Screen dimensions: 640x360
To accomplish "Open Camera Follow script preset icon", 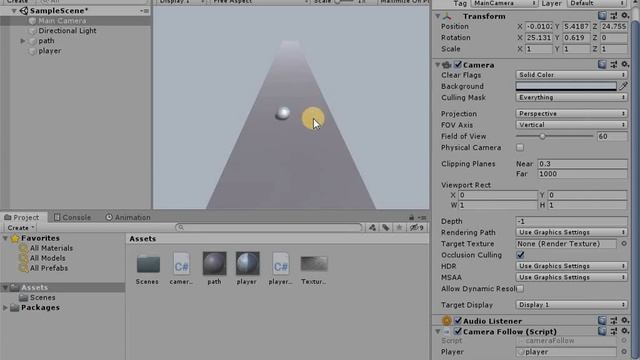I will (613, 331).
